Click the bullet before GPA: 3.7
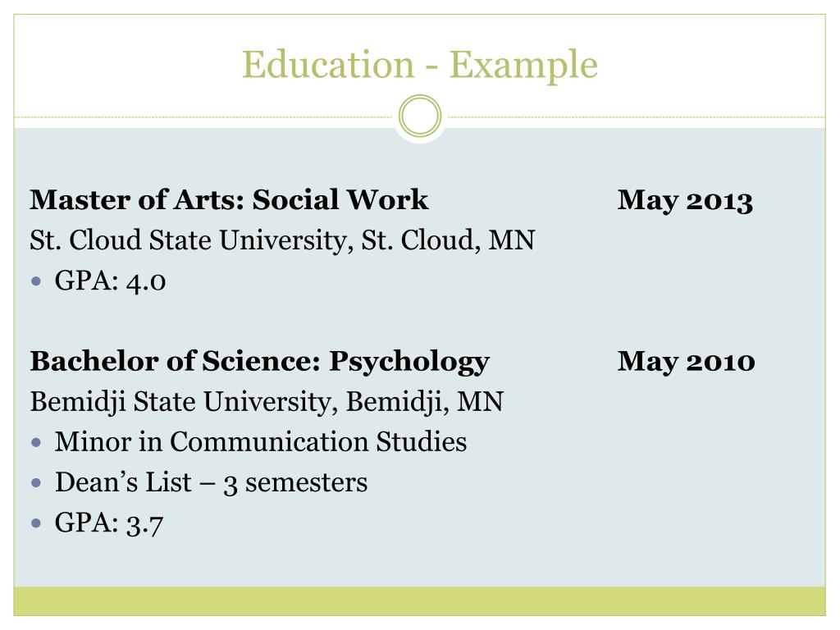Screen dimensions: 840x630 (x=36, y=523)
